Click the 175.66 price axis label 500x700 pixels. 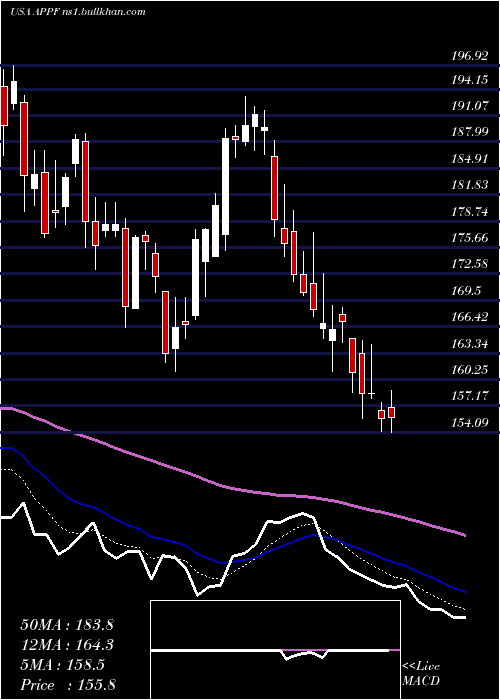[469, 238]
